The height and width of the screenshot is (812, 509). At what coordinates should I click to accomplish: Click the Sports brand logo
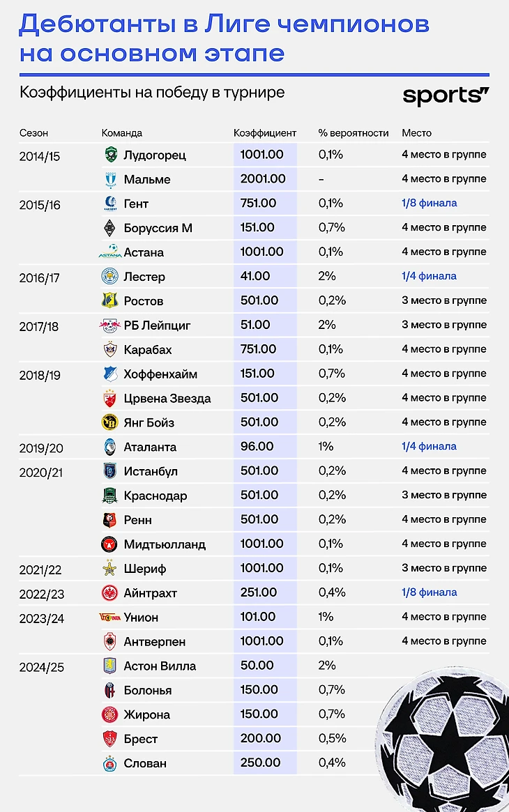(x=446, y=96)
